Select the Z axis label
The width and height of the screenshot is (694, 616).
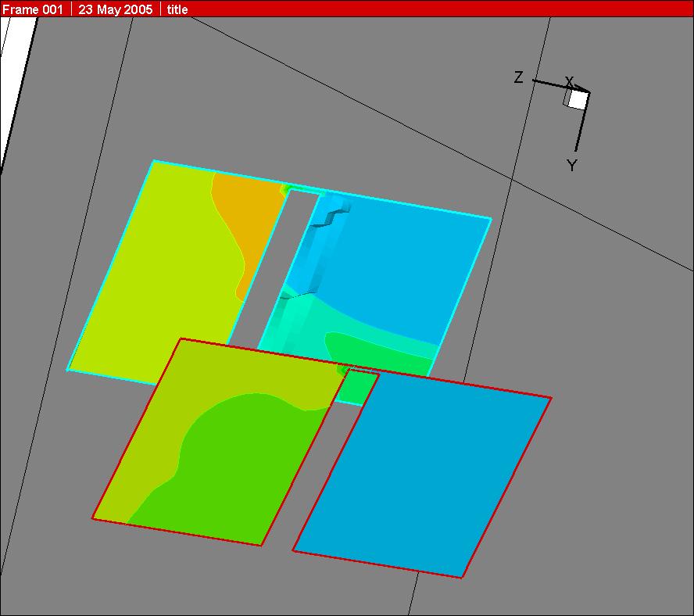518,77
